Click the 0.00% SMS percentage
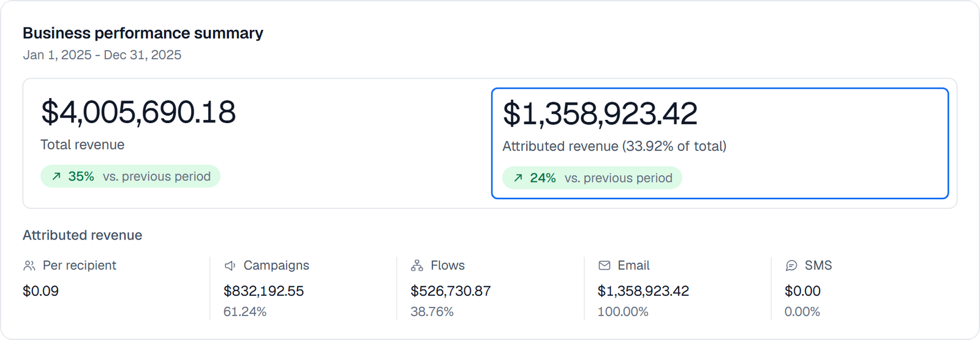 (x=802, y=312)
